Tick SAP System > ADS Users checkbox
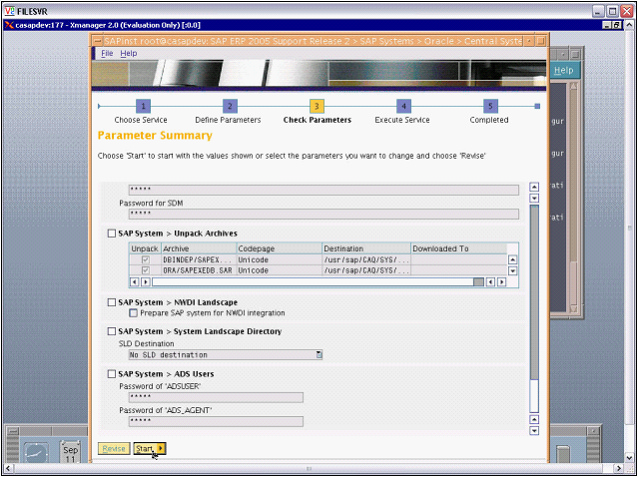The width and height of the screenshot is (638, 477). point(111,374)
